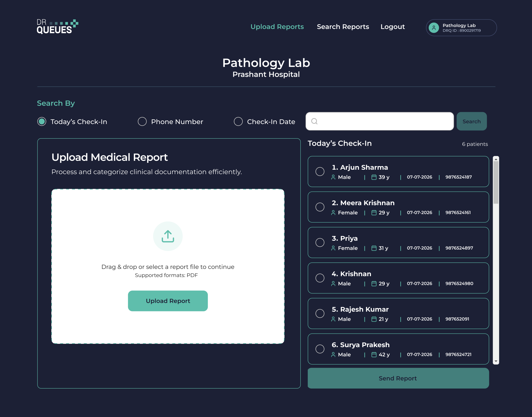Click Logout in the top navigation
The height and width of the screenshot is (417, 532).
tap(393, 27)
